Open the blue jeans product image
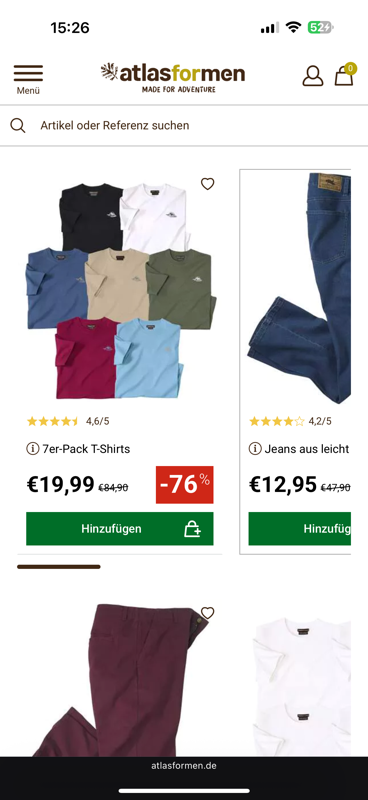368x800 pixels. [300, 288]
